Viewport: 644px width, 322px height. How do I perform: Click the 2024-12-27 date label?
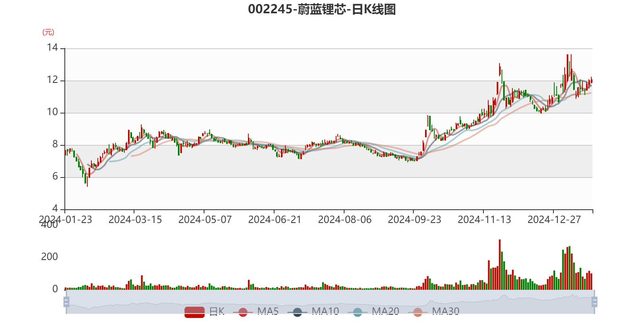tap(554, 220)
